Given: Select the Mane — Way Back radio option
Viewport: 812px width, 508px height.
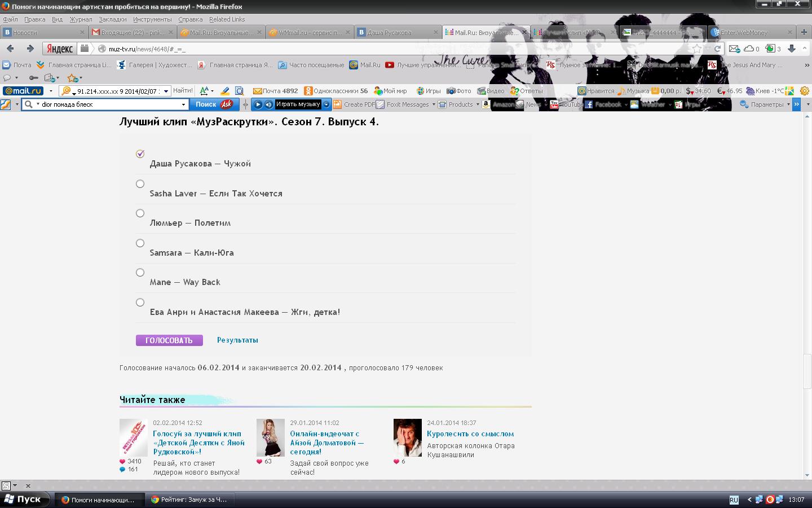Looking at the screenshot, I should [x=140, y=272].
